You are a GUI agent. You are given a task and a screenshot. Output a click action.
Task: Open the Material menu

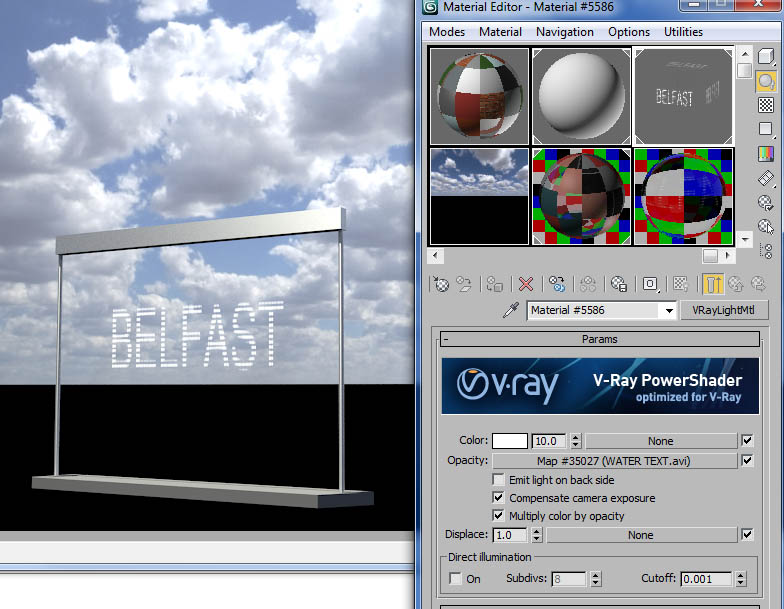pyautogui.click(x=500, y=32)
